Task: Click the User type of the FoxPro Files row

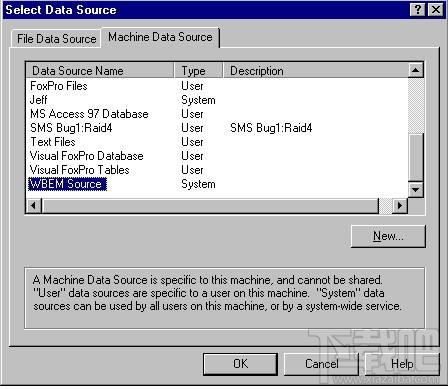Action: point(192,86)
